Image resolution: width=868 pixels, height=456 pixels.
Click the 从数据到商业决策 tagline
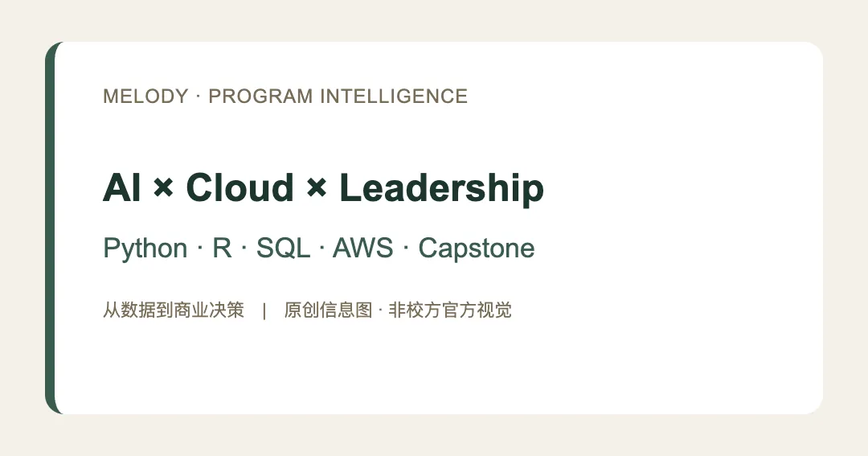tap(174, 310)
